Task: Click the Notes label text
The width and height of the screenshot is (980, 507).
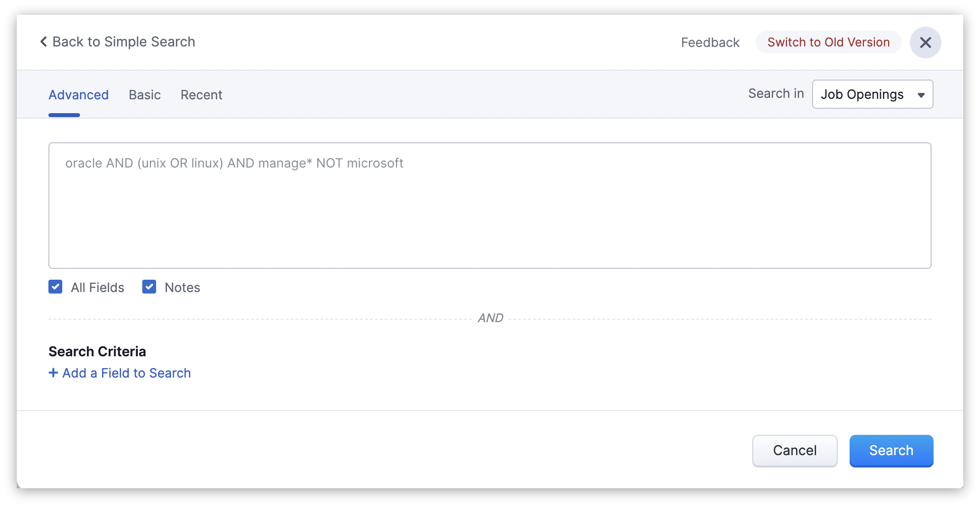Action: tap(182, 288)
